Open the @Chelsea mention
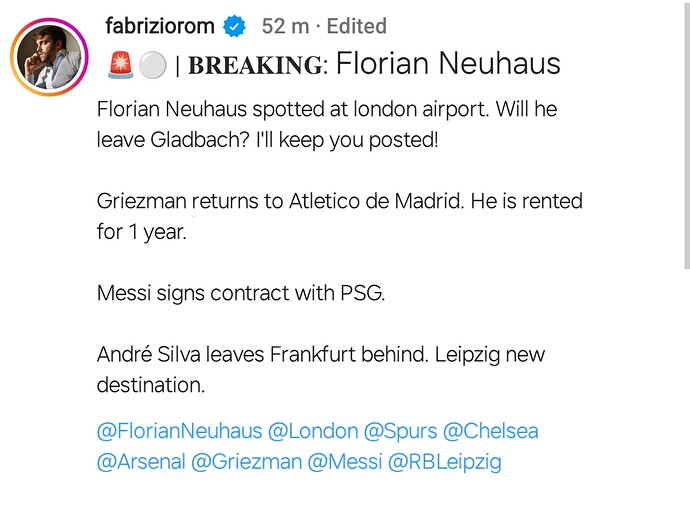This screenshot has width=690, height=520. [x=491, y=431]
